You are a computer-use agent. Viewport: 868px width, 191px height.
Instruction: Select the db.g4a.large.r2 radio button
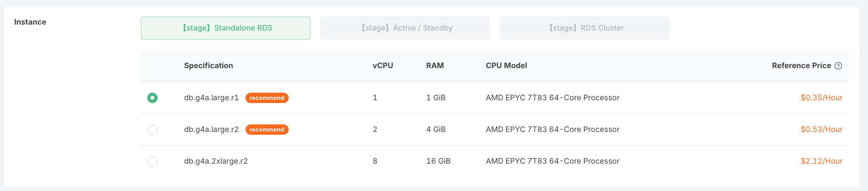click(x=152, y=130)
